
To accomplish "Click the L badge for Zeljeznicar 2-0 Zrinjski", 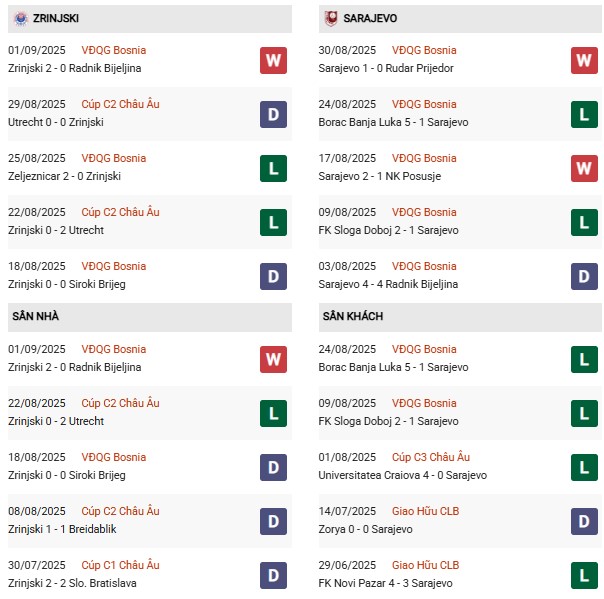I will (x=273, y=168).
